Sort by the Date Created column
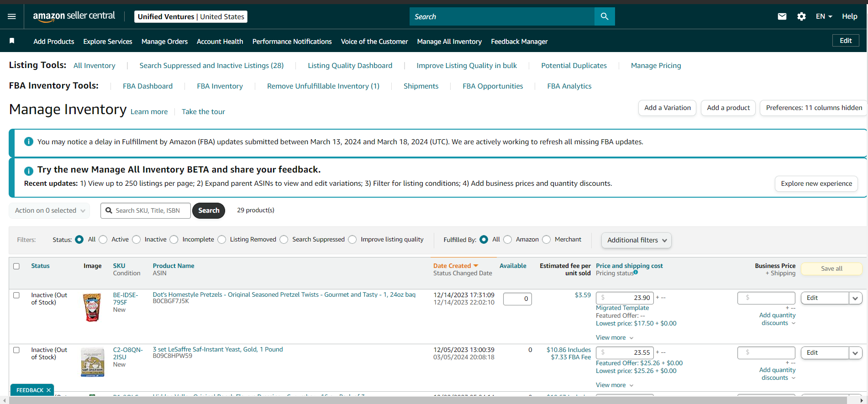Screen dimensions: 868x404 pyautogui.click(x=455, y=266)
